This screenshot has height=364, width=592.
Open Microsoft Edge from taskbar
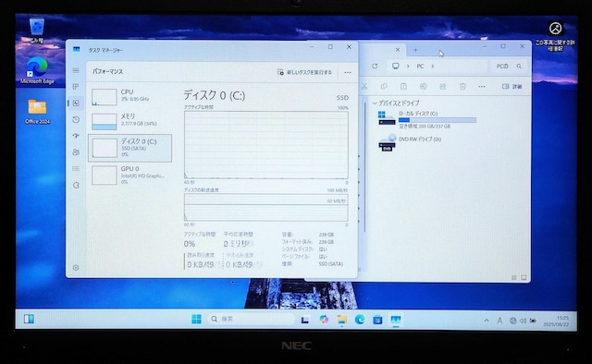tap(360, 320)
